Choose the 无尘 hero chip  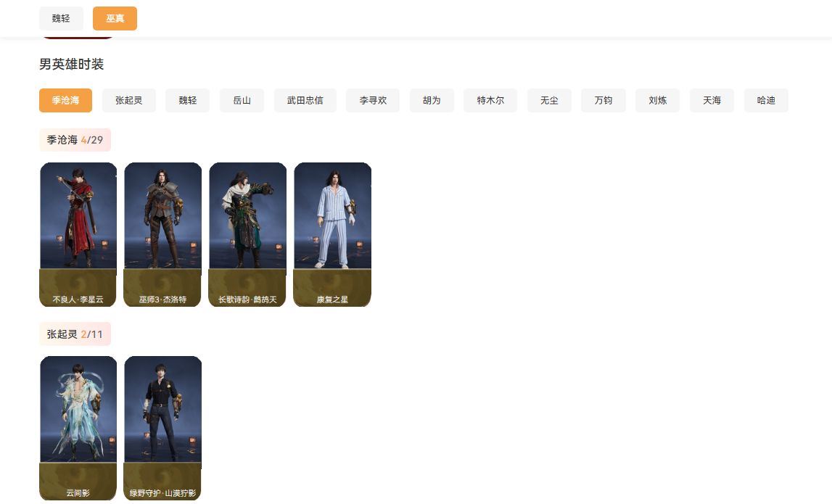[x=549, y=100]
